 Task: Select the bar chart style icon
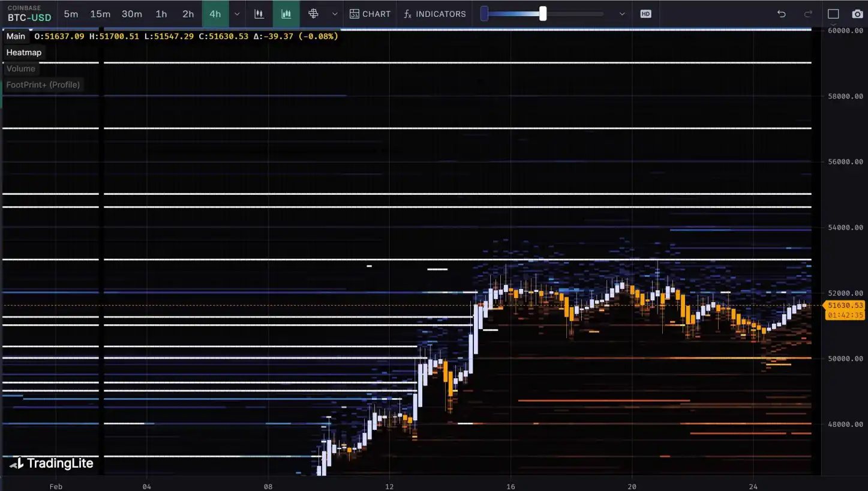259,14
